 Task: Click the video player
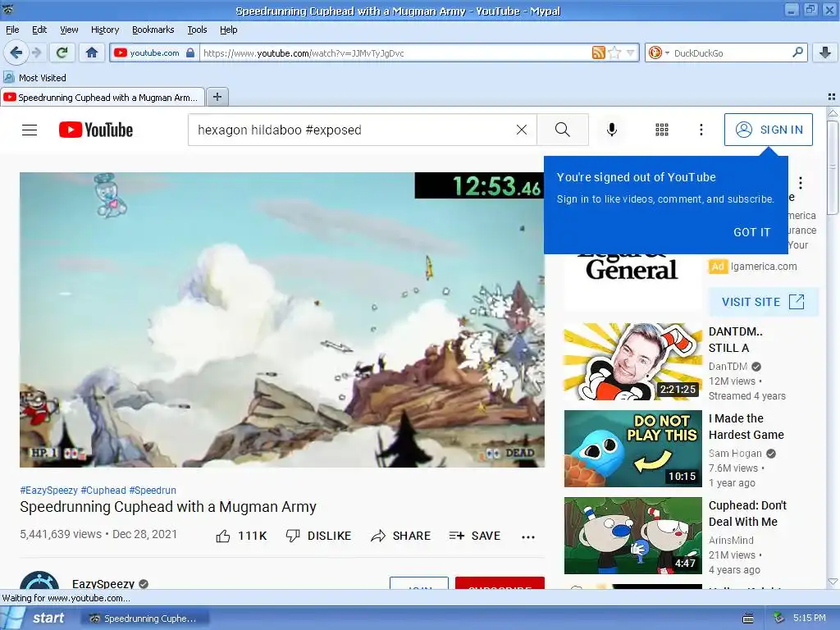(x=282, y=320)
